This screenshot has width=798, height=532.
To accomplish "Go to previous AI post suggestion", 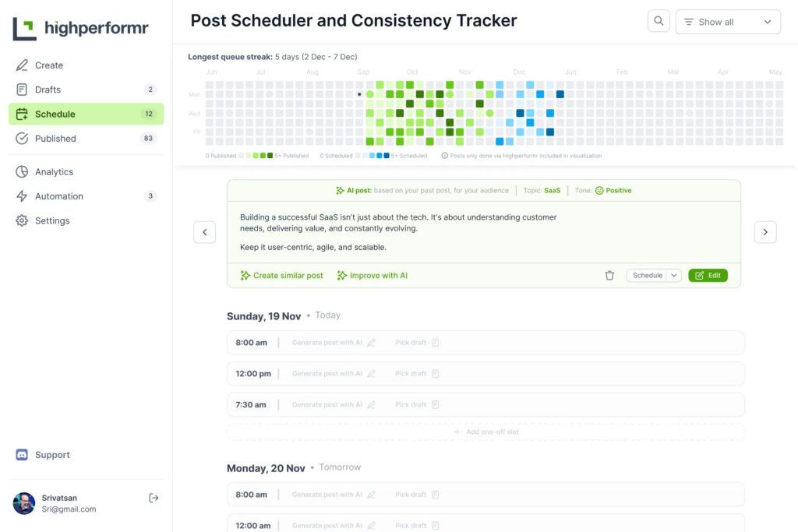I will pos(204,232).
